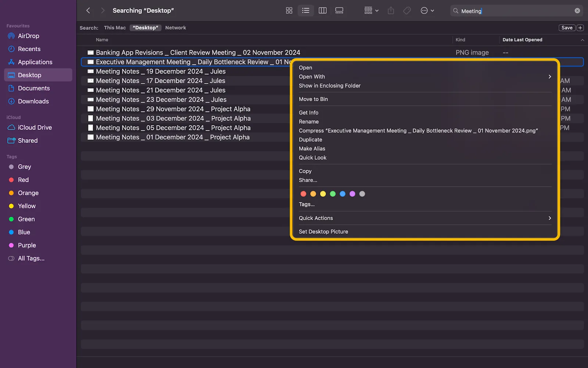Apply blue tag color in context menu
Screen dimensions: 588x368
click(x=343, y=194)
